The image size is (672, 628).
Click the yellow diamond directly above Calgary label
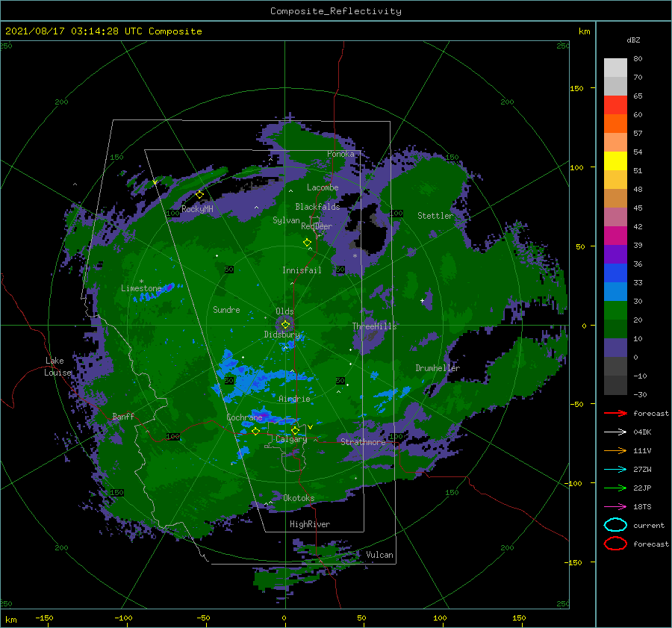(295, 430)
